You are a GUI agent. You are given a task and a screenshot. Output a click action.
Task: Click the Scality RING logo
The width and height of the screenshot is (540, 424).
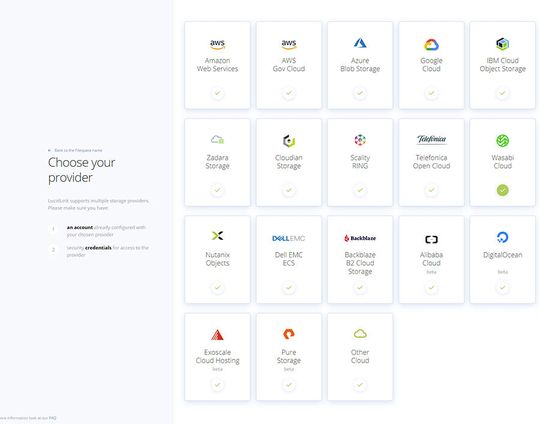360,140
